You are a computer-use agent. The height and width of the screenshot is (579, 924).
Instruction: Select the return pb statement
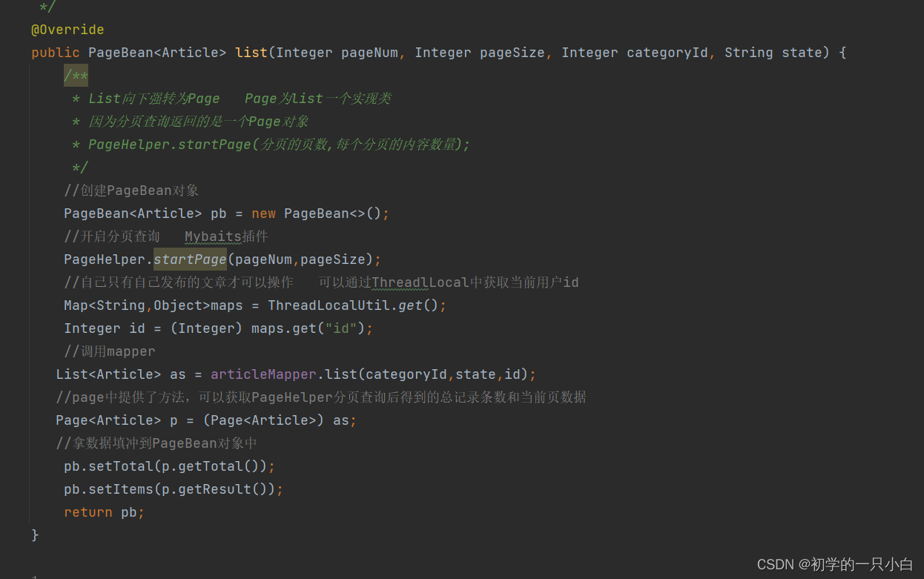pyautogui.click(x=103, y=512)
